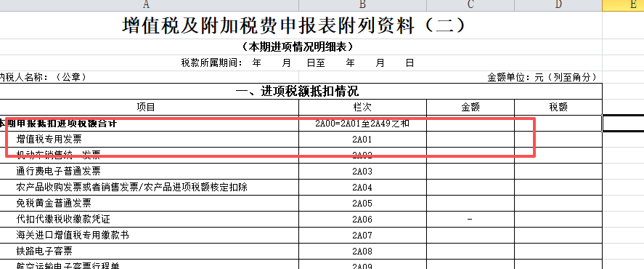Click the 海关进口增值税专用缴款书 row label
Screen dimensions: 644x269
73,236
